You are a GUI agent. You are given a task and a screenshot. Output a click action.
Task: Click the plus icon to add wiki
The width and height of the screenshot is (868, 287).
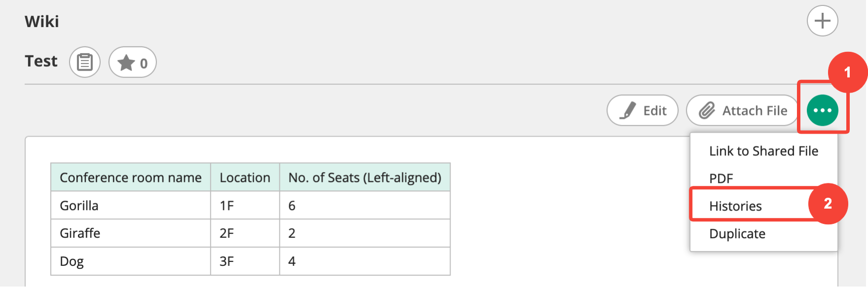pyautogui.click(x=822, y=21)
